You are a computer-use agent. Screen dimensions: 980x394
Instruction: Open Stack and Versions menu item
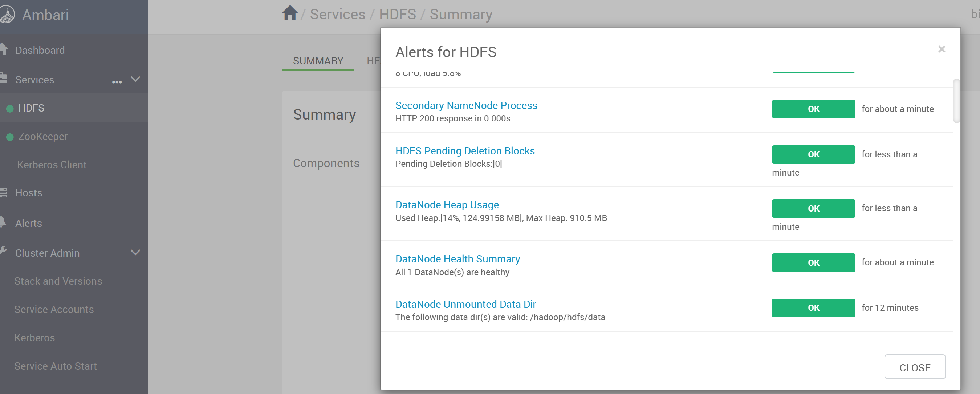(x=58, y=281)
